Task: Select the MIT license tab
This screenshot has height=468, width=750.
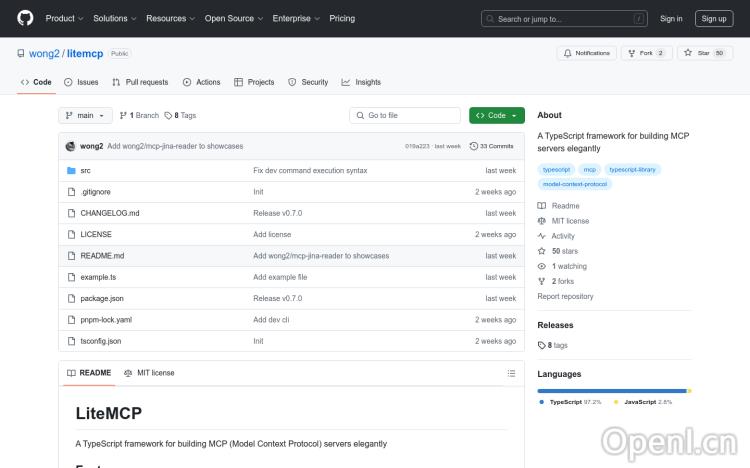Action: [x=149, y=373]
